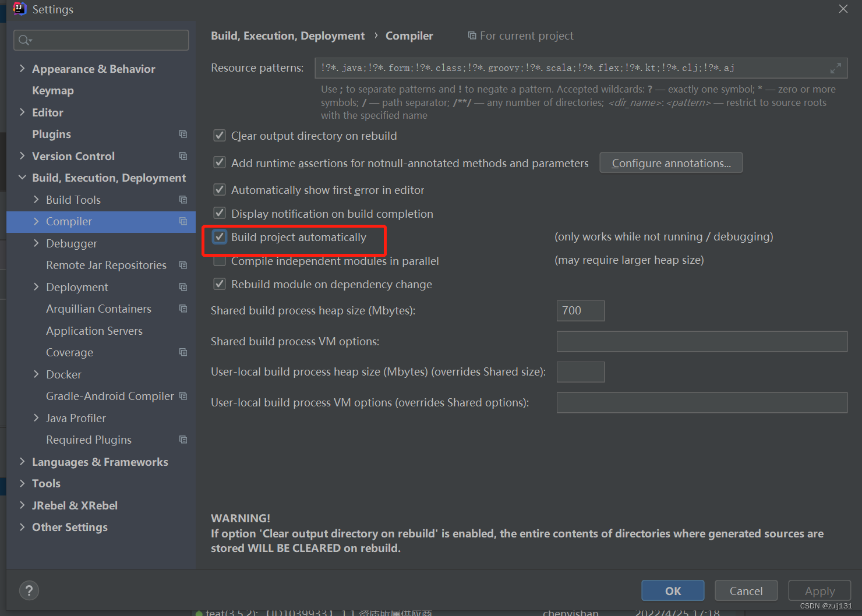This screenshot has width=862, height=616.
Task: Expand the Docker node arrow
Action: click(36, 374)
